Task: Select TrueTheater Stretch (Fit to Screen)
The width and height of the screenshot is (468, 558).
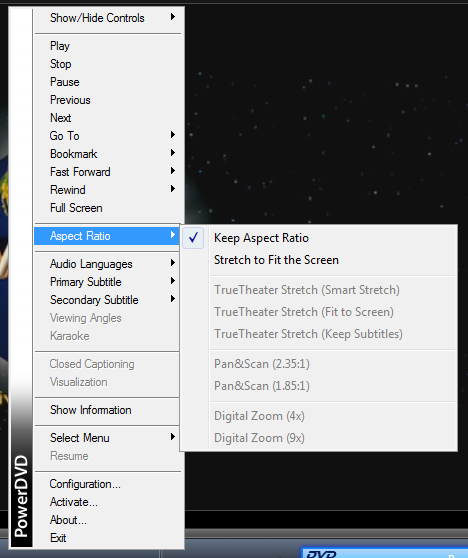Action: (x=319, y=312)
